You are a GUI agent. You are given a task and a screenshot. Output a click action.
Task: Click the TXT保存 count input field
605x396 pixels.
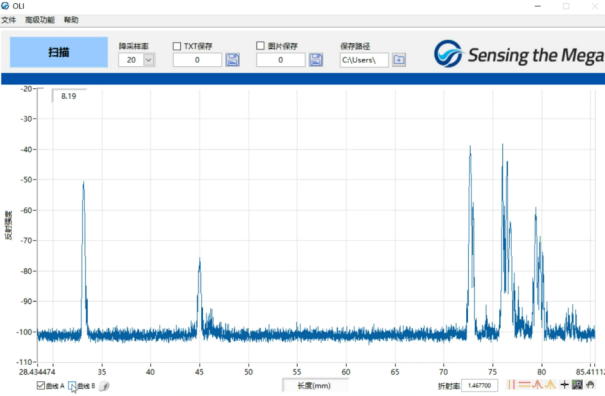(x=197, y=60)
